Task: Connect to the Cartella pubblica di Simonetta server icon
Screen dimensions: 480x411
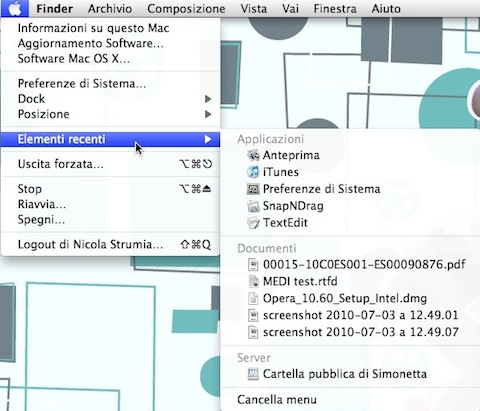Action: click(x=253, y=374)
